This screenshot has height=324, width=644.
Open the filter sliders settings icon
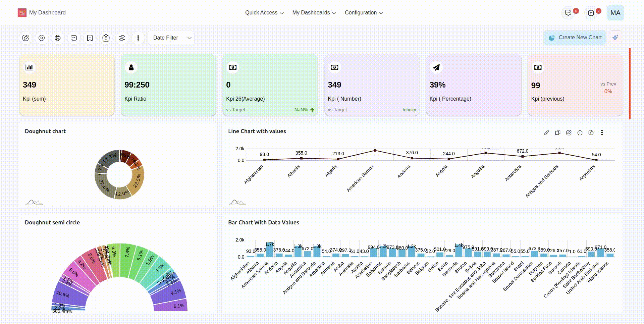tap(122, 38)
